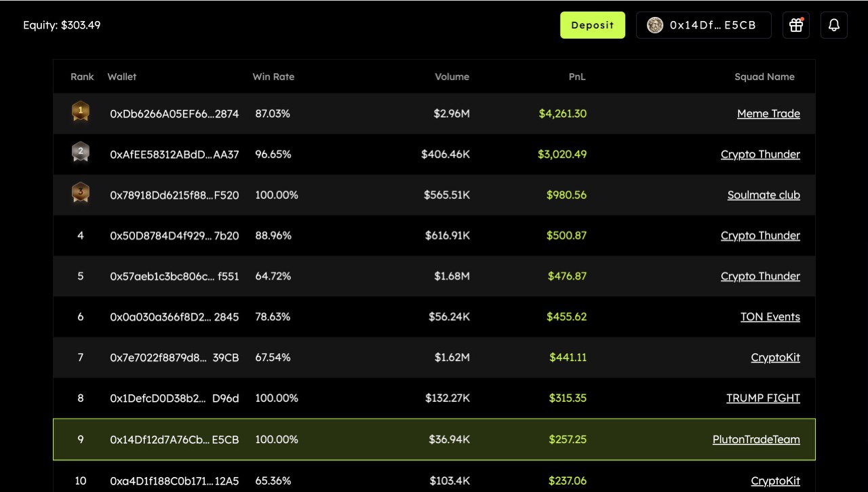Open the 0x14Df…E5CB wallet button
Viewport: 868px width, 492px height.
(x=704, y=25)
